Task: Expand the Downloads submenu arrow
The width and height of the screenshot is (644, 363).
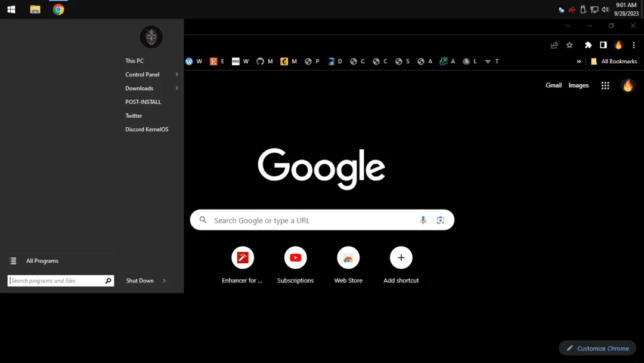Action: coord(177,88)
